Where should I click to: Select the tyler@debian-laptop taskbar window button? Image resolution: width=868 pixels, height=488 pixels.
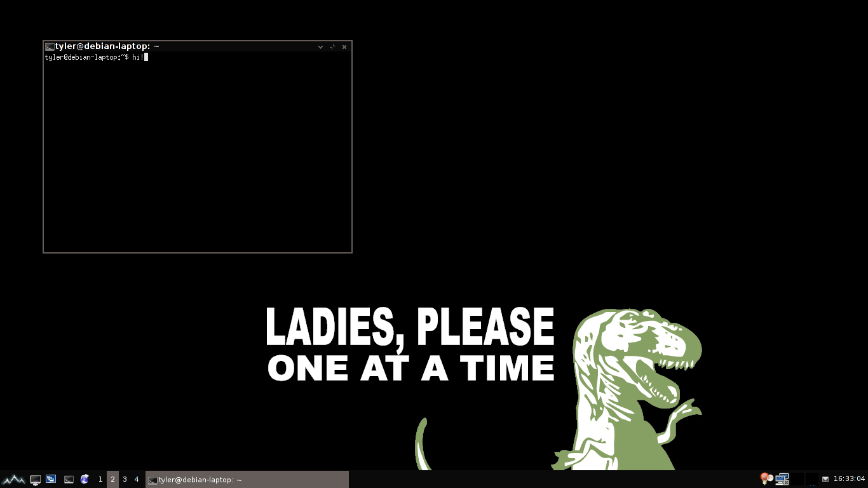point(247,480)
